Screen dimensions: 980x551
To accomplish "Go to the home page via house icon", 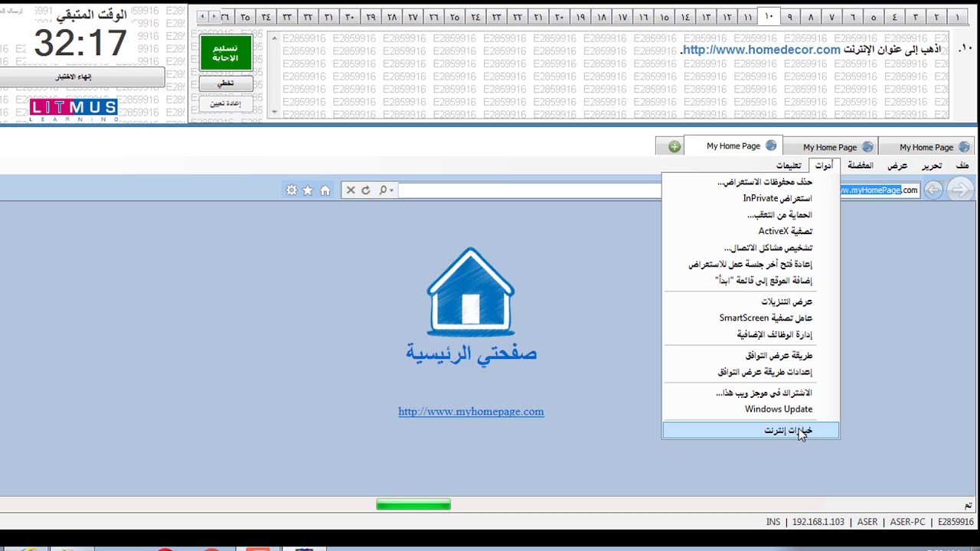I will pyautogui.click(x=325, y=191).
